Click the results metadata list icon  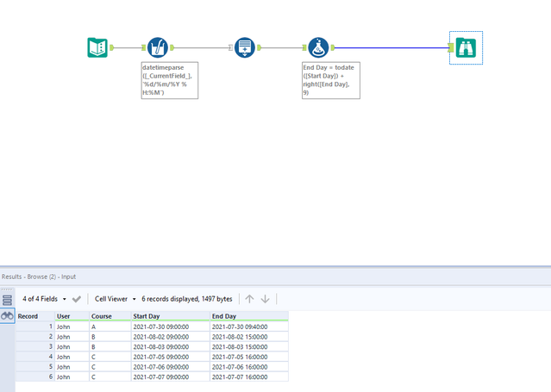[7, 300]
